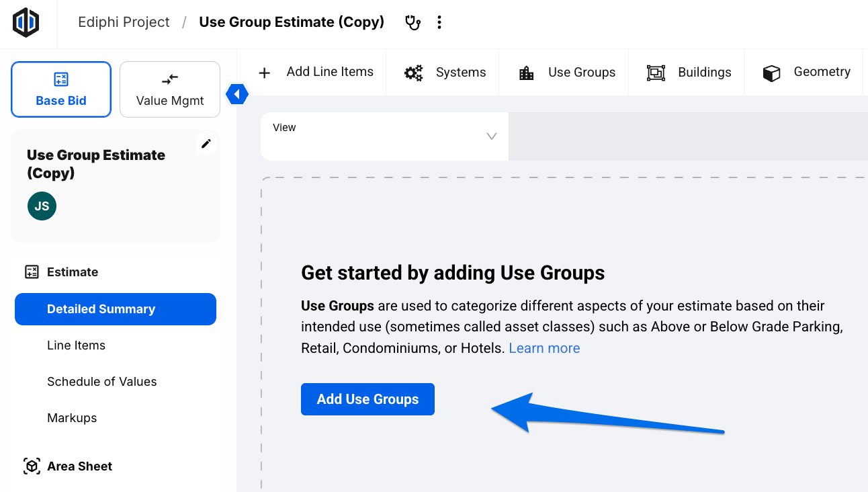Click Add Line Items toolbar button
The image size is (868, 492).
tap(316, 72)
